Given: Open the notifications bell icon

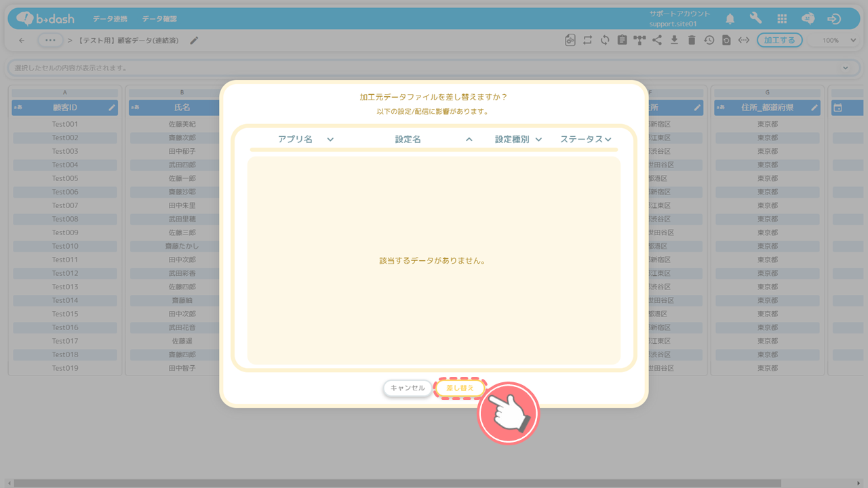Looking at the screenshot, I should 730,19.
